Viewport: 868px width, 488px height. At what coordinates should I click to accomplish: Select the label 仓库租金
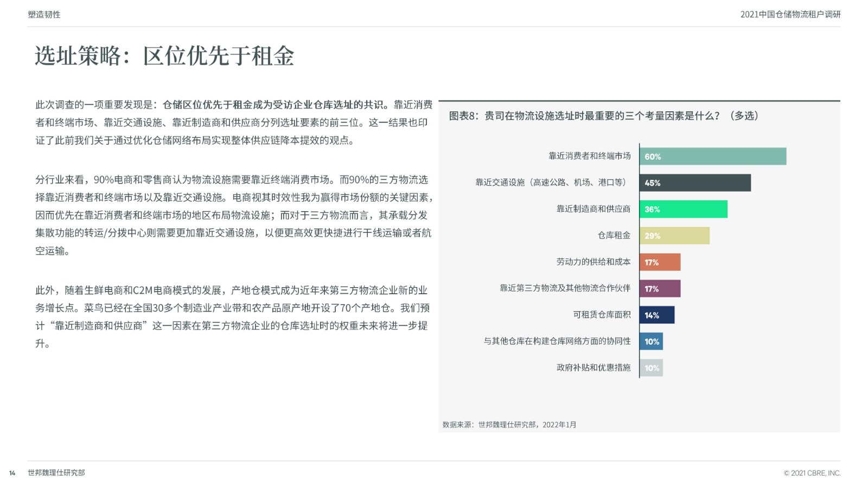pos(614,235)
